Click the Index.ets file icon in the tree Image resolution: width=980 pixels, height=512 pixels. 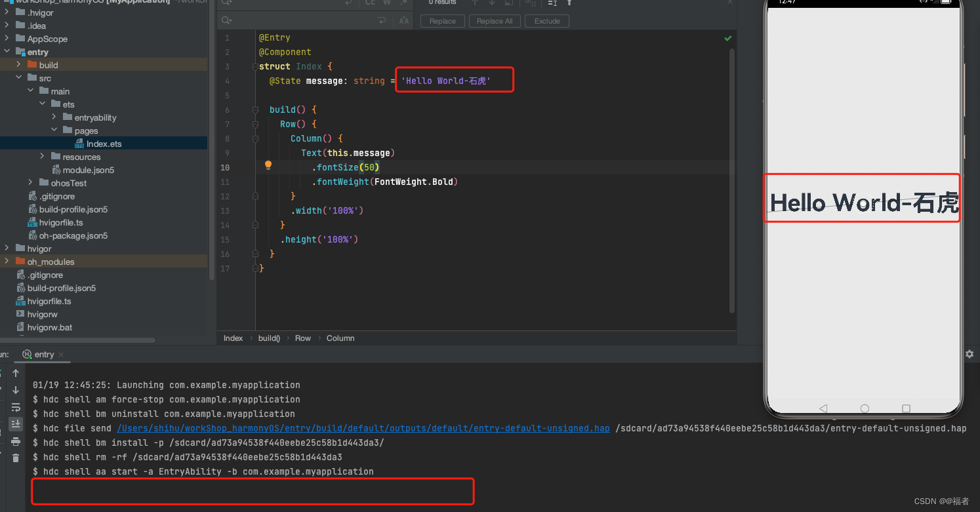[x=79, y=144]
